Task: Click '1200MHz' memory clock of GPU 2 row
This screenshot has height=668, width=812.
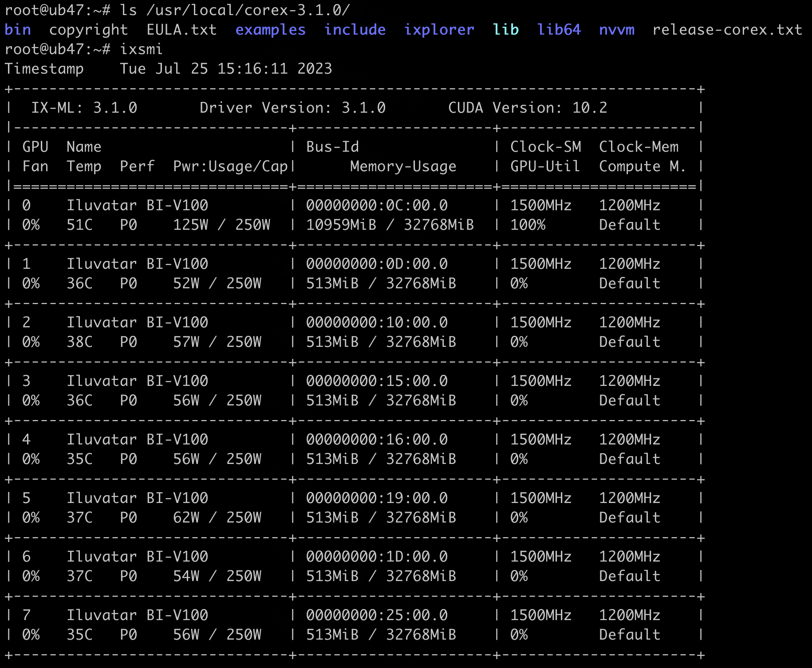Action: pyautogui.click(x=630, y=322)
